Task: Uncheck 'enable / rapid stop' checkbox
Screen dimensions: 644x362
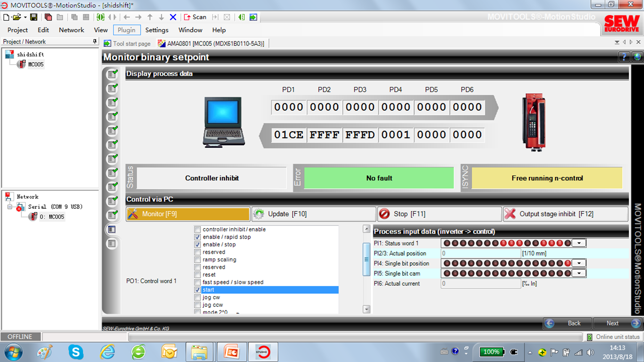Action: coord(198,237)
